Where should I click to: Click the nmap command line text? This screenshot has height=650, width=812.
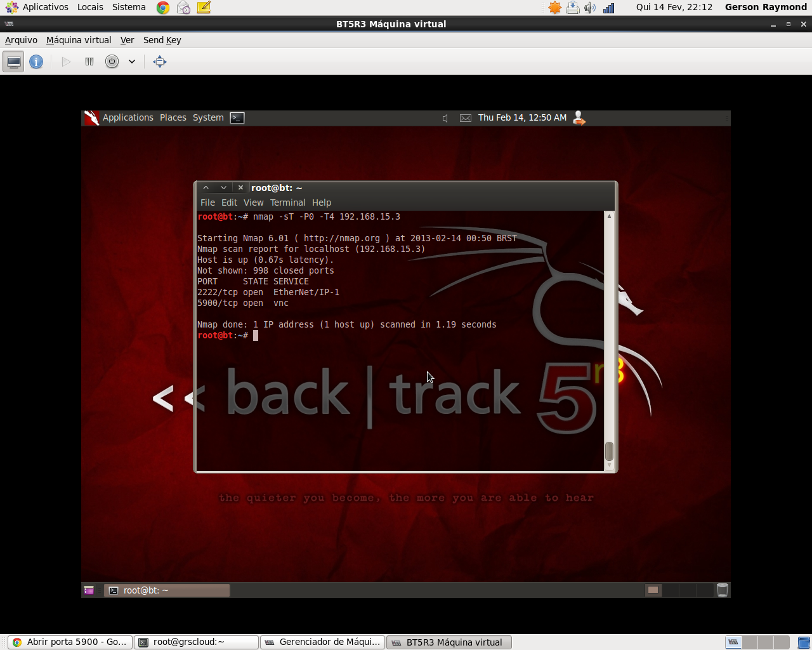[327, 217]
